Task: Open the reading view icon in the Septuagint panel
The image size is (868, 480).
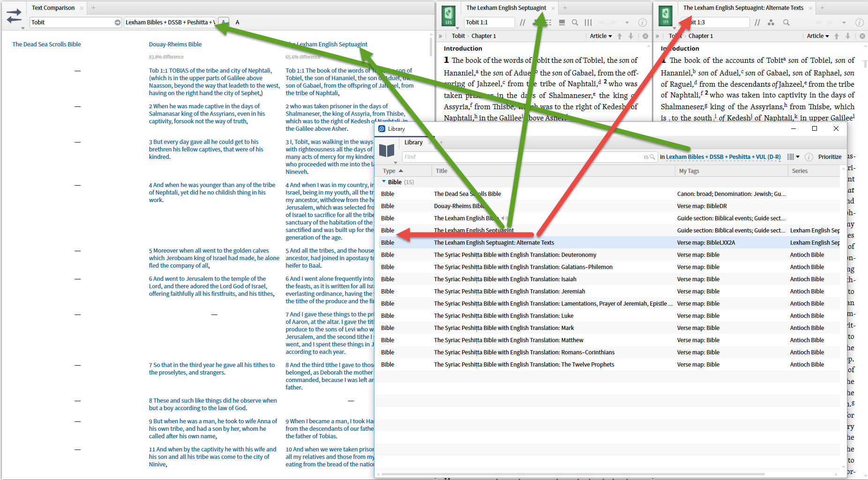Action: 562,22
